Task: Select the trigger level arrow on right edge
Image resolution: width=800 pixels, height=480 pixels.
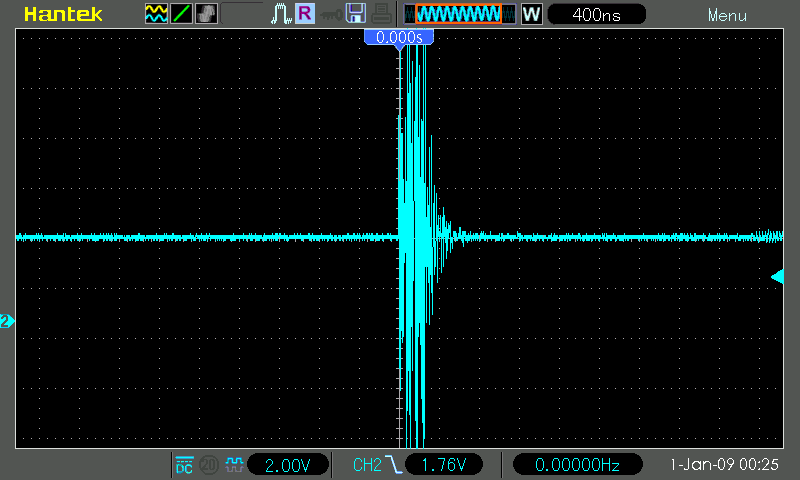Action: 777,277
